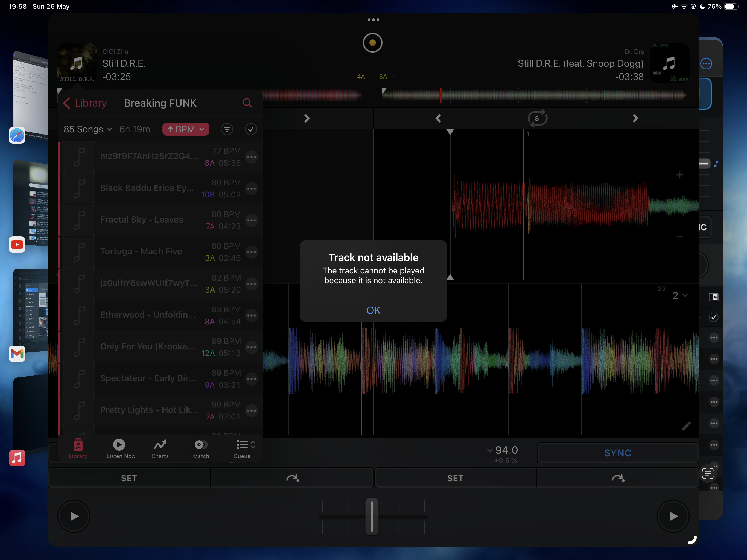This screenshot has height=560, width=747.
Task: Open Gmail from the side app switcher
Action: pos(17,354)
